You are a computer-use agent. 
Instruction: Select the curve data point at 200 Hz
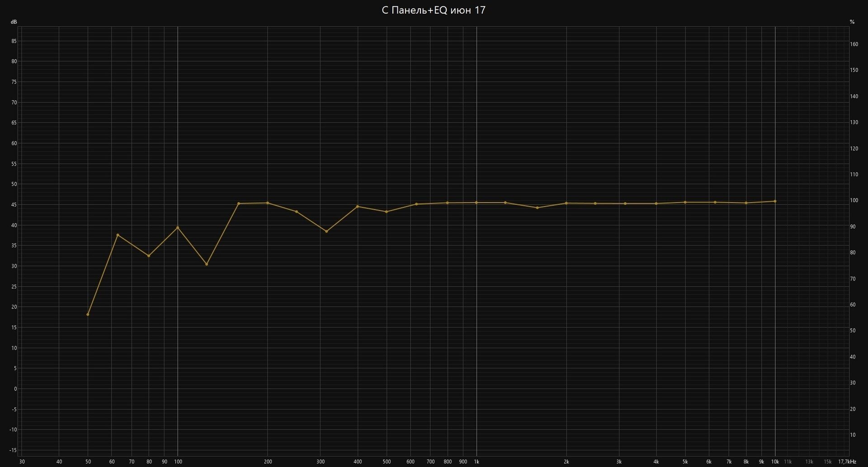click(x=268, y=203)
